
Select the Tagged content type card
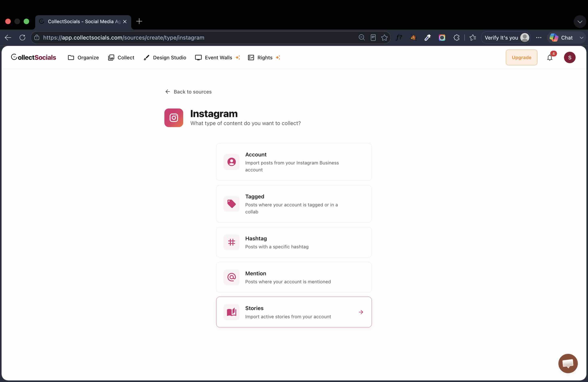click(294, 204)
